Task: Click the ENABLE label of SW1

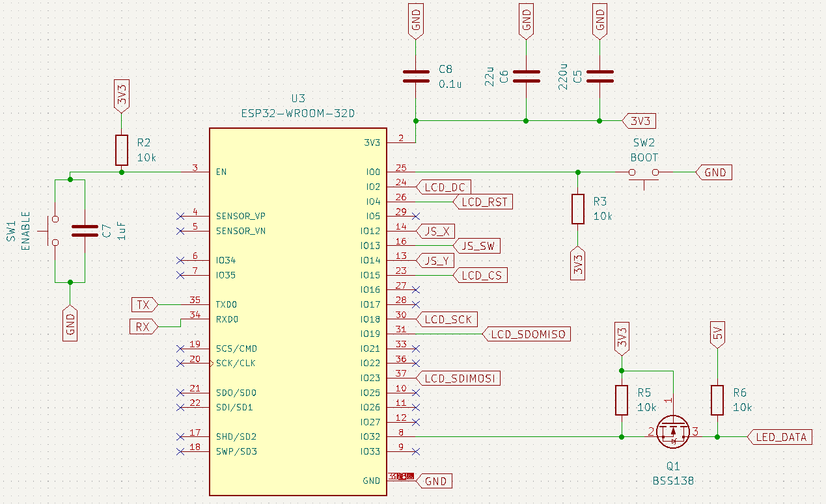Action: [26, 230]
